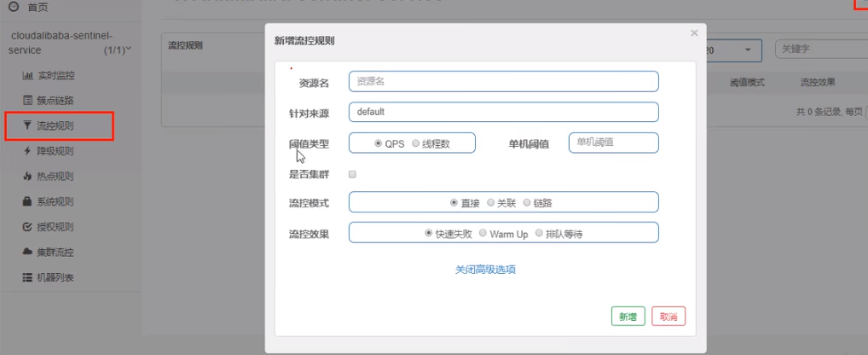Viewport: 868px width, 355px height.
Task: Collapse options via 关闭高级选项 link
Action: click(x=485, y=270)
